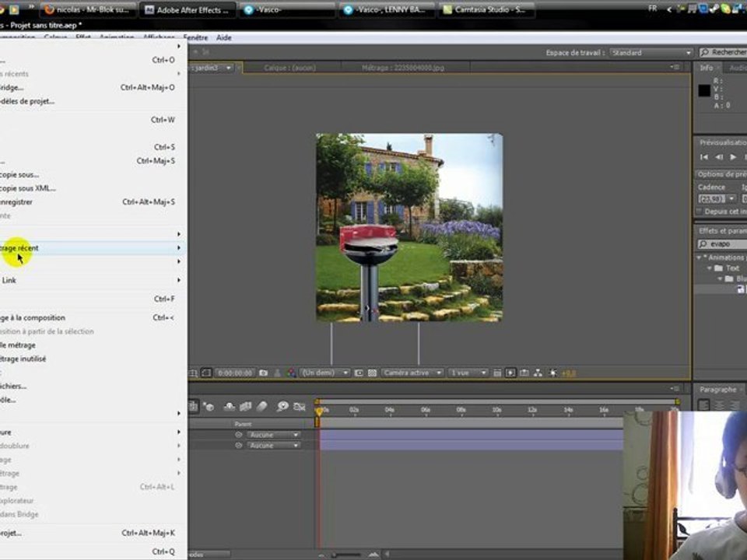Open second layer's Aucune parent dropdown
The height and width of the screenshot is (560, 747).
coord(273,446)
